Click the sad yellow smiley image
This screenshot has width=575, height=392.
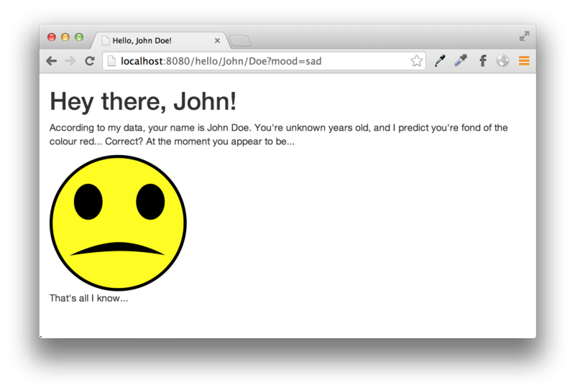click(118, 223)
